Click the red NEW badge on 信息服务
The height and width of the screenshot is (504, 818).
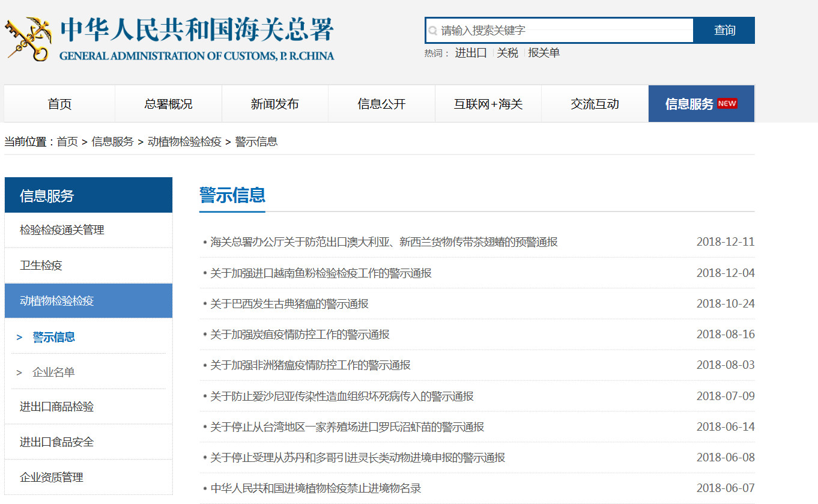(x=727, y=103)
